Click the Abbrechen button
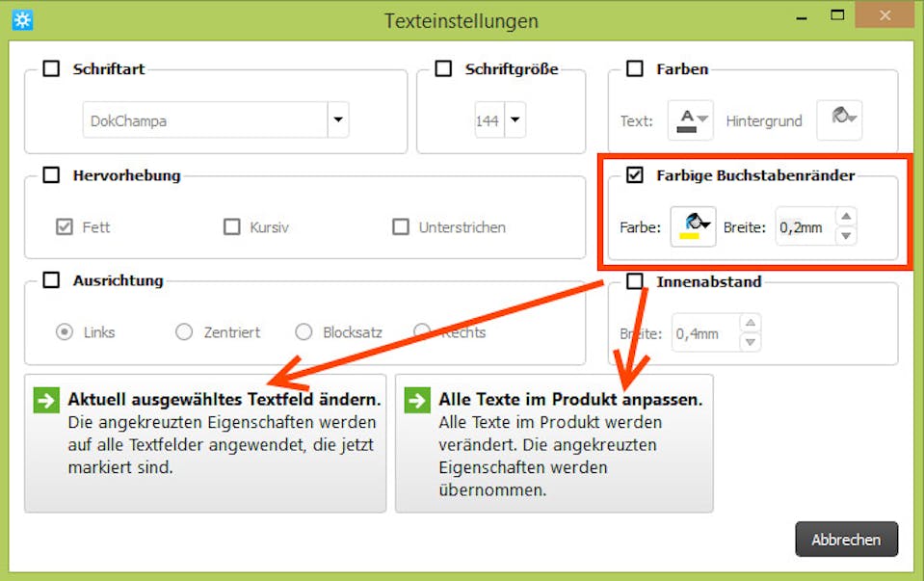Viewport: 924px width, 581px height. 846,540
